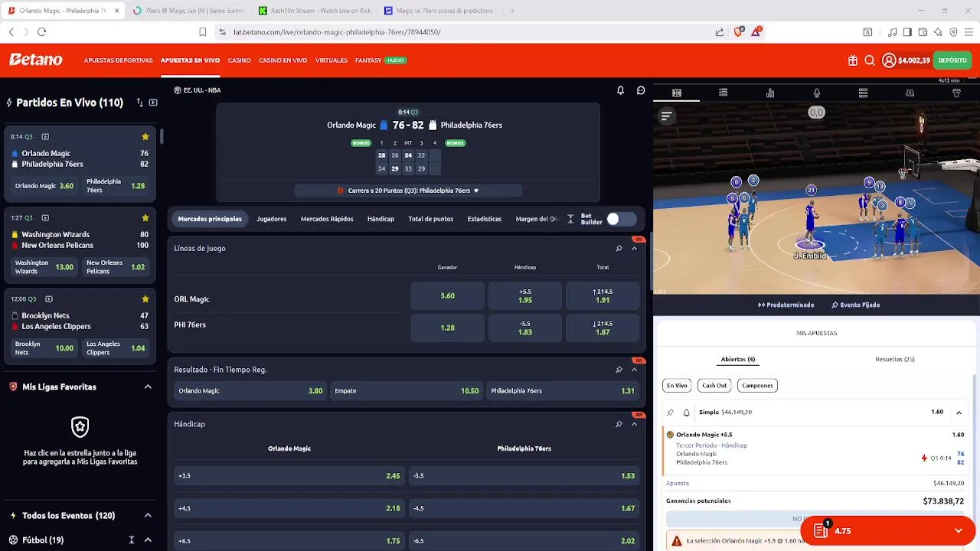Filter bets by En Vivo
The image size is (980, 551).
tap(677, 386)
